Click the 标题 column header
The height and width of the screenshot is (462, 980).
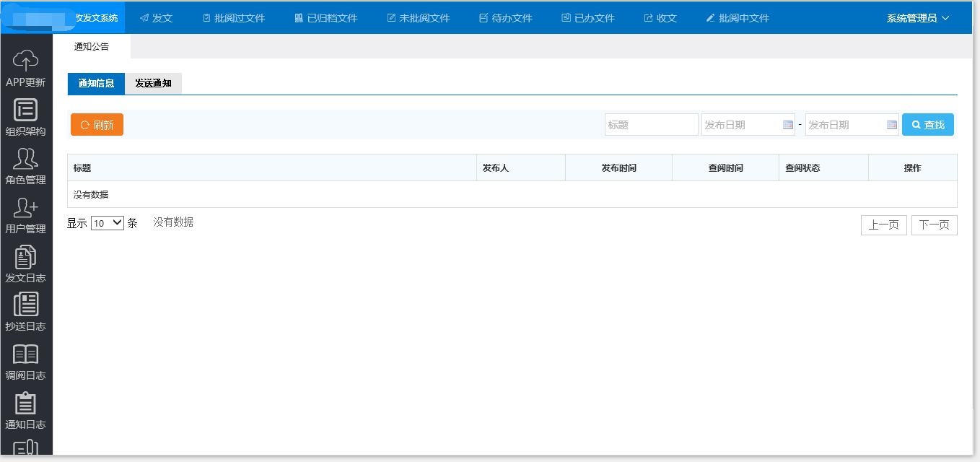tap(272, 167)
